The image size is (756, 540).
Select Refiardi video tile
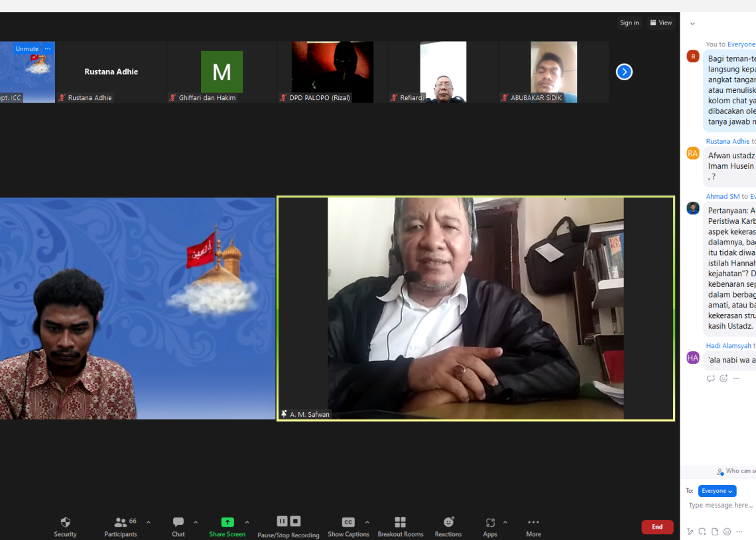point(443,72)
